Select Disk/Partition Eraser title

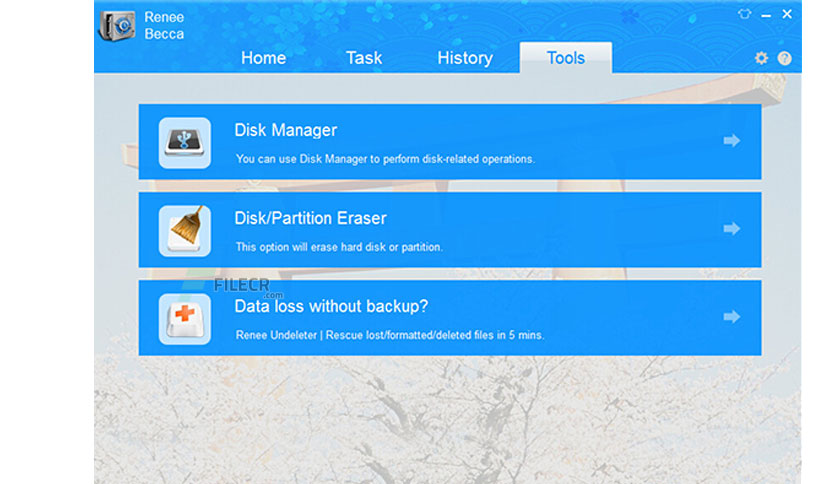(310, 218)
